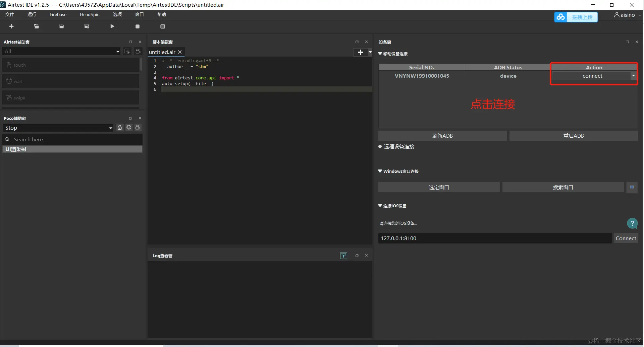644x347 pixels.
Task: Float the Airtest assistant panel
Action: (130, 42)
